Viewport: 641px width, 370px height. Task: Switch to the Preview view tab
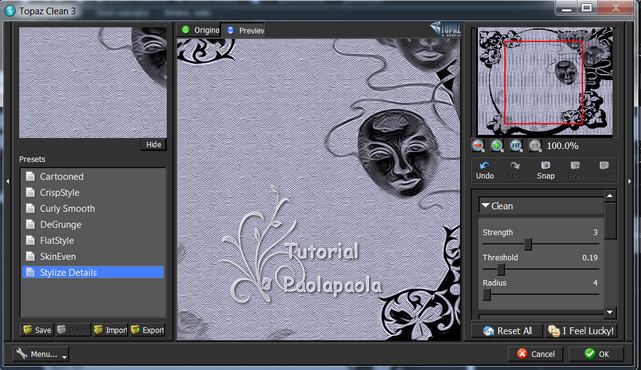coord(244,30)
